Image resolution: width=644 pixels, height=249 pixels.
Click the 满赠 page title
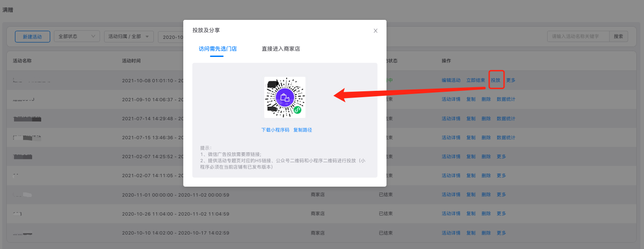[8, 9]
